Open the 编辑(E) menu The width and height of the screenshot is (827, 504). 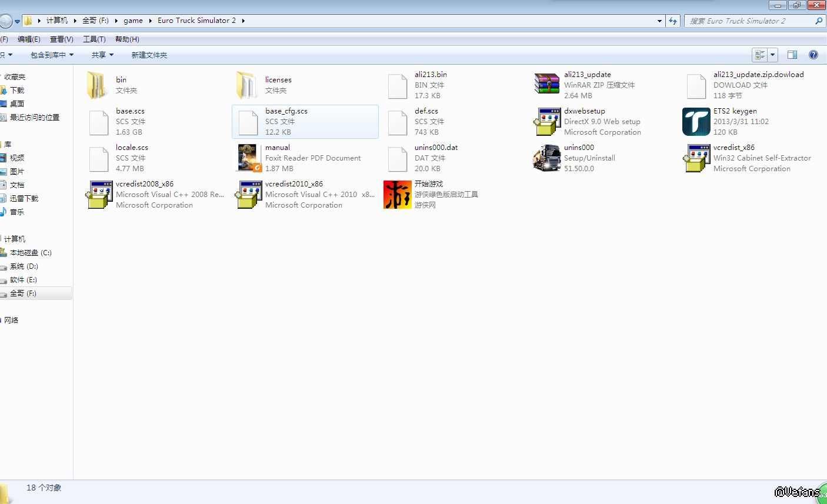29,39
